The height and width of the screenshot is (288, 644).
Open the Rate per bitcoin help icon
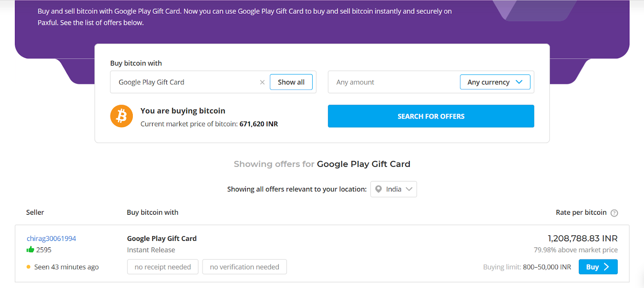click(x=614, y=213)
